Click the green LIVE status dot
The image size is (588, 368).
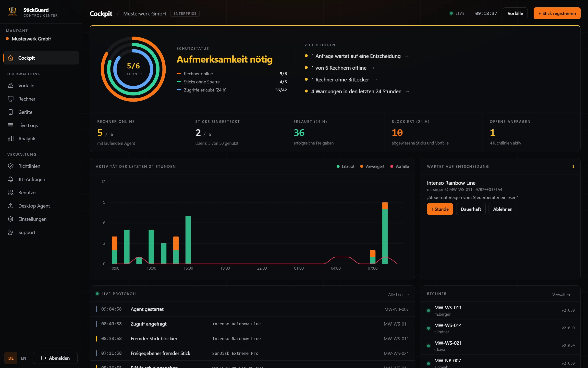(x=451, y=13)
